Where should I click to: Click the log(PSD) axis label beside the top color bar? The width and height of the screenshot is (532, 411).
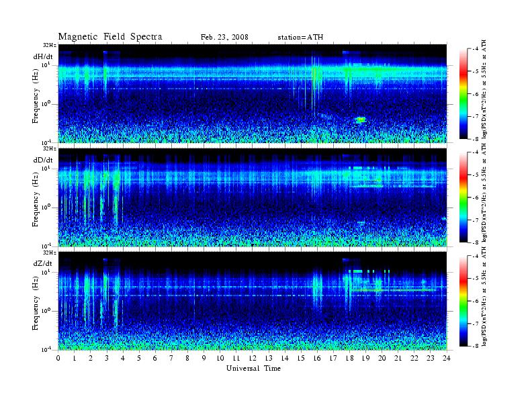(484, 89)
